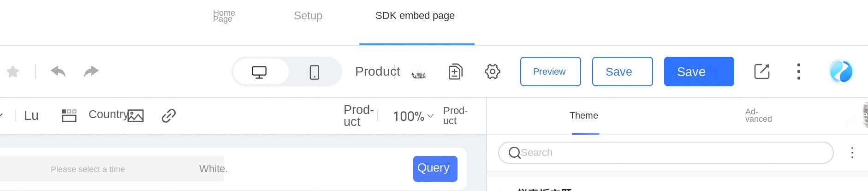Open the share export icon
This screenshot has height=191, width=868.
point(762,72)
